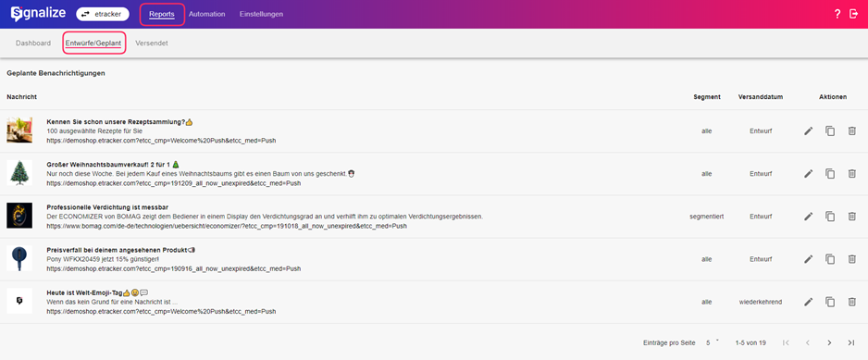Switch to the Versendet tab

pos(152,43)
